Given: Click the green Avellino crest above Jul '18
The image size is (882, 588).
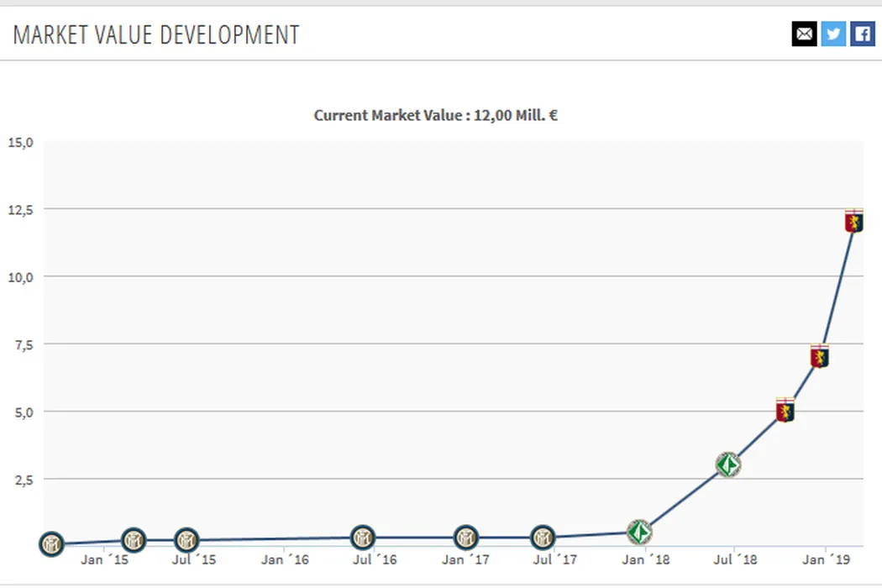Looking at the screenshot, I should coord(728,465).
